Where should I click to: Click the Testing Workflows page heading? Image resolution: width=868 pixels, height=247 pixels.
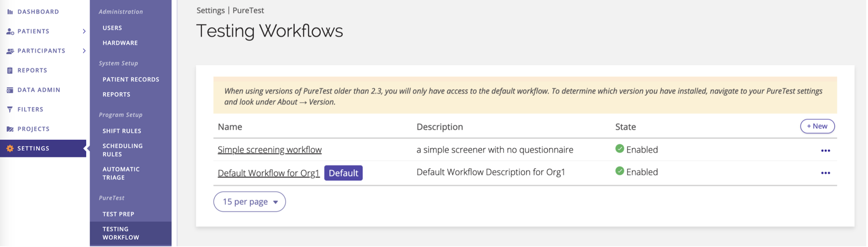tap(269, 31)
